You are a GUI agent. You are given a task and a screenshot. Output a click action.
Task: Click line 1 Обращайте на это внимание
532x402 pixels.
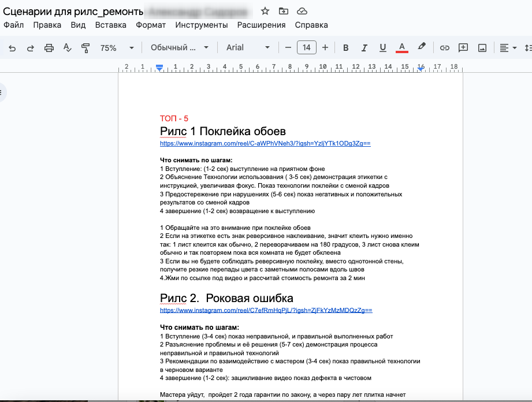click(x=235, y=228)
